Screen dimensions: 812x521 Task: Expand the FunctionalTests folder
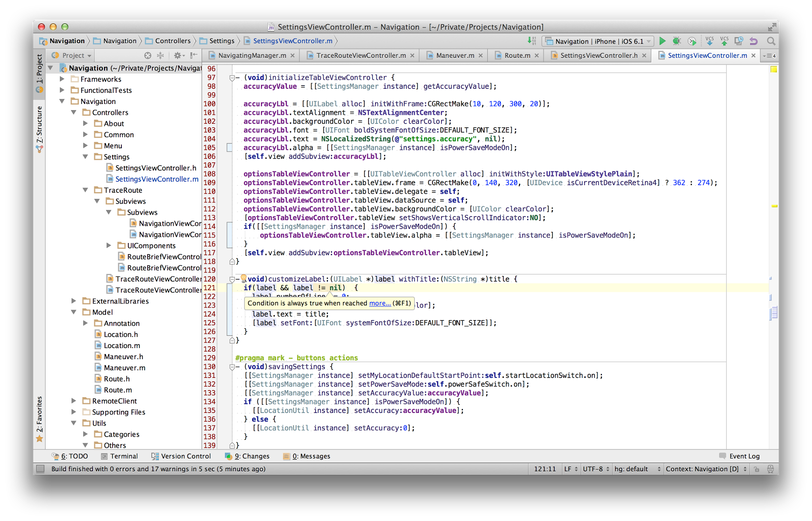pyautogui.click(x=62, y=90)
